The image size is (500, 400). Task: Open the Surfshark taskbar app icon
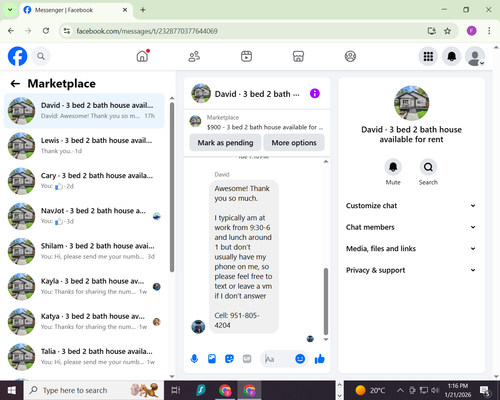(201, 390)
